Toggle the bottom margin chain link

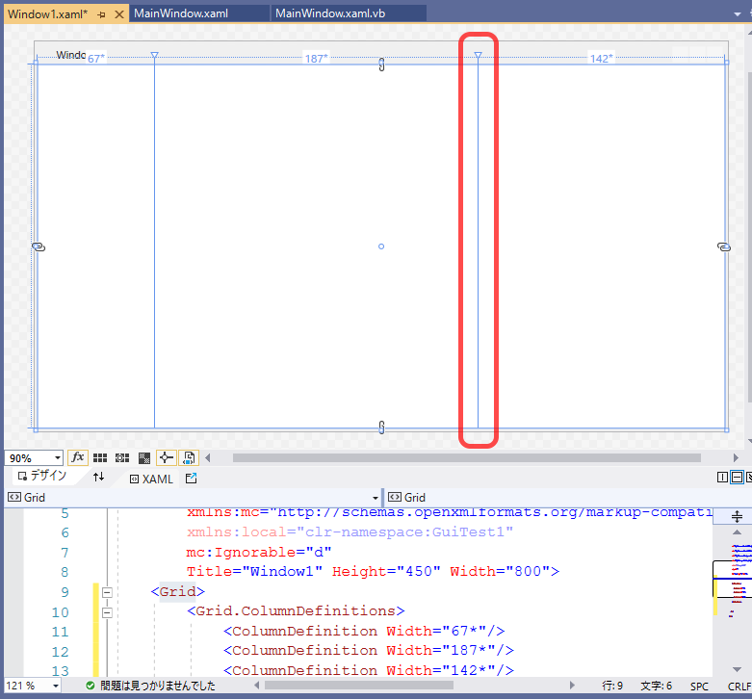(x=381, y=428)
